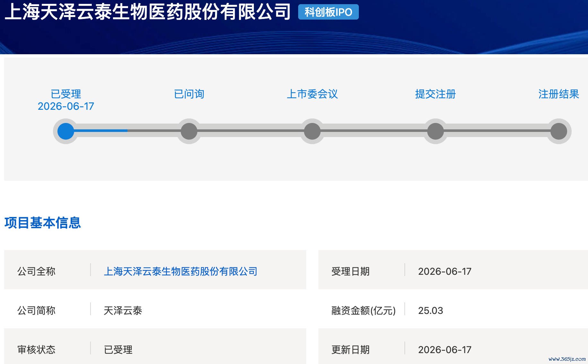Open the 已问询 stage label
Viewport: 588px width, 364px height.
[189, 94]
